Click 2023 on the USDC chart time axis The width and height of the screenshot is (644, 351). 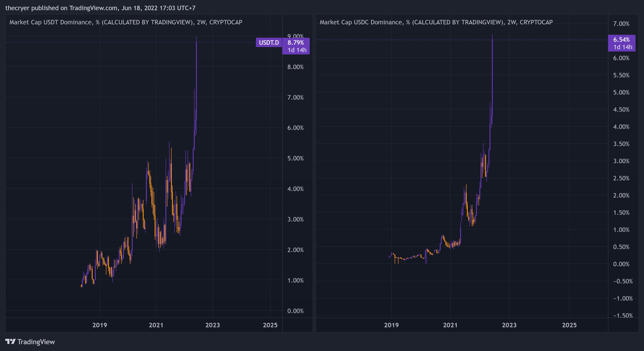pos(509,325)
